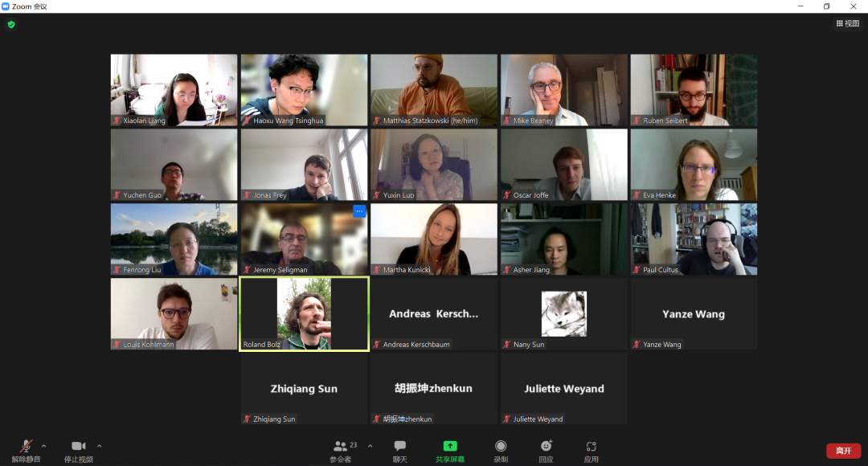
Task: Select Mike Beaney's video tile
Action: click(x=563, y=90)
